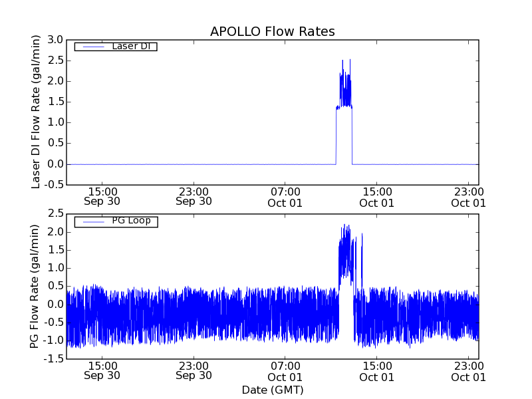The height and width of the screenshot is (399, 532).
Task: Select the 'PG Loop' legend label
Action: pyautogui.click(x=131, y=221)
